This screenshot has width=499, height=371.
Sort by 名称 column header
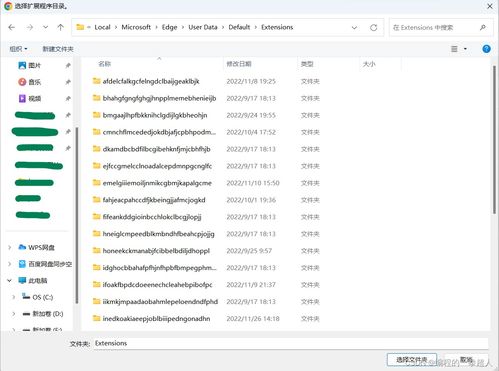pyautogui.click(x=105, y=64)
